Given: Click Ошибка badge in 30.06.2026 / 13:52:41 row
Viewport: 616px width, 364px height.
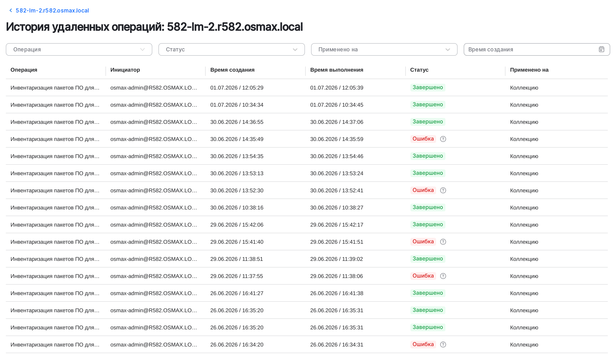Looking at the screenshot, I should (x=423, y=190).
